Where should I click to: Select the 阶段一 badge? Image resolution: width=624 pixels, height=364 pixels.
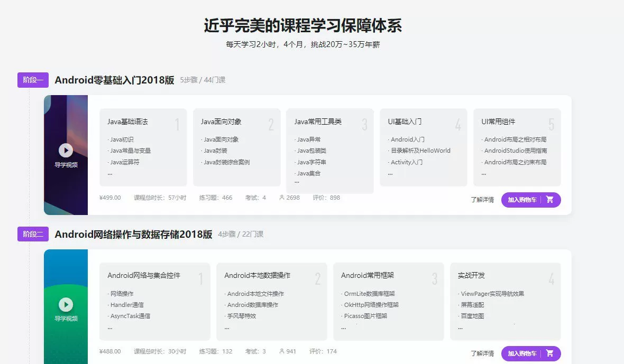32,80
